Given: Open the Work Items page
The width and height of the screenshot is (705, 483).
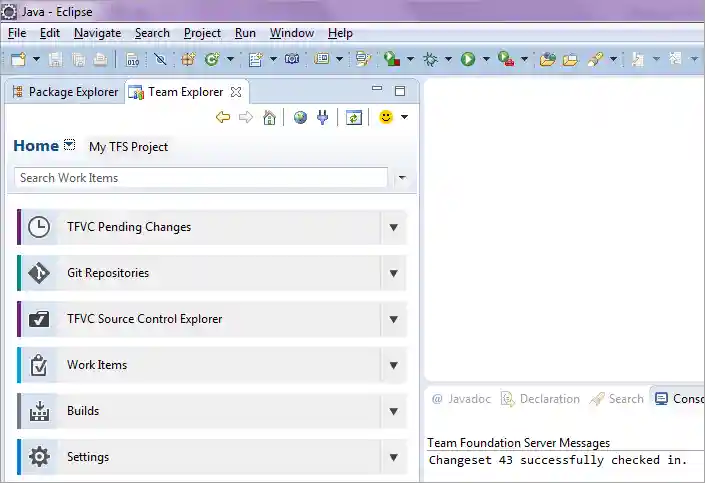Looking at the screenshot, I should 199,365.
